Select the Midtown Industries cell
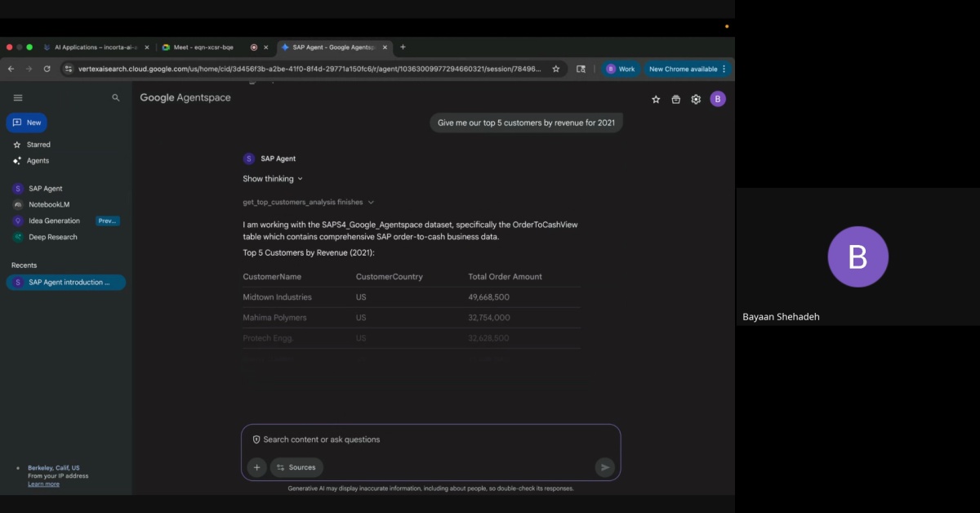The width and height of the screenshot is (980, 513). point(277,297)
